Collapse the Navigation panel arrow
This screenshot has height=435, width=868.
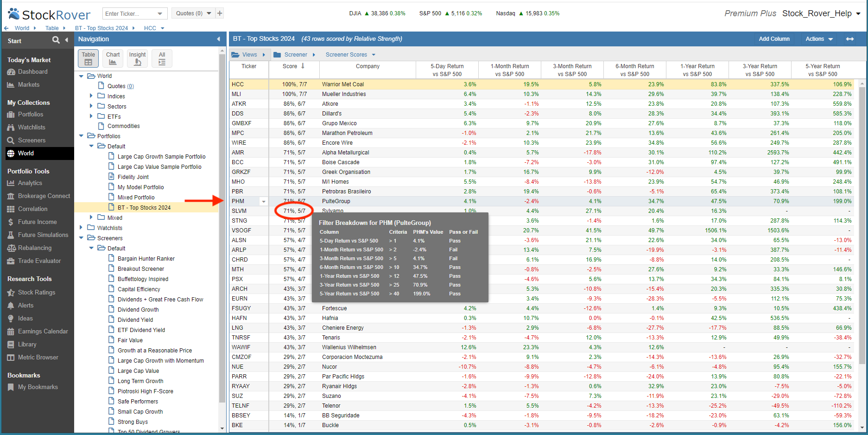tap(218, 39)
